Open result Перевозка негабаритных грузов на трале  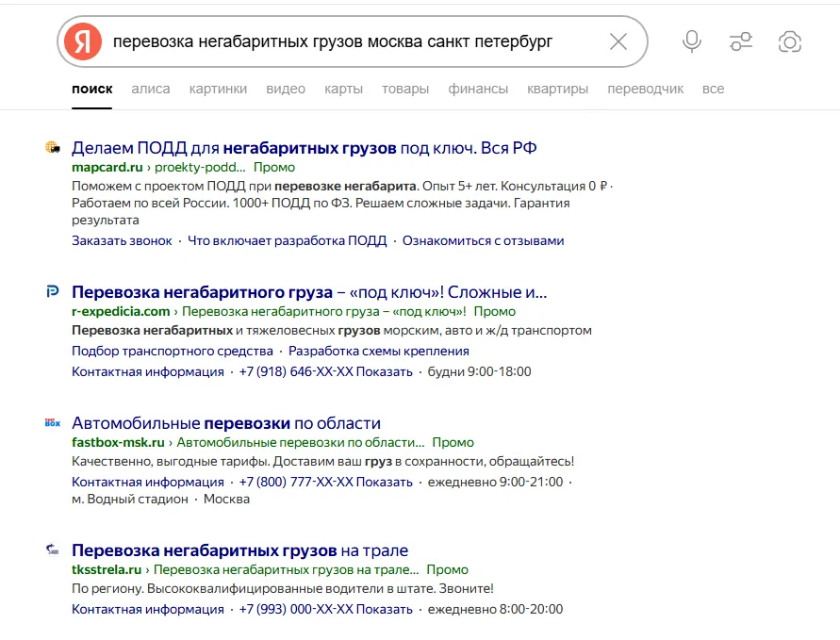[240, 550]
